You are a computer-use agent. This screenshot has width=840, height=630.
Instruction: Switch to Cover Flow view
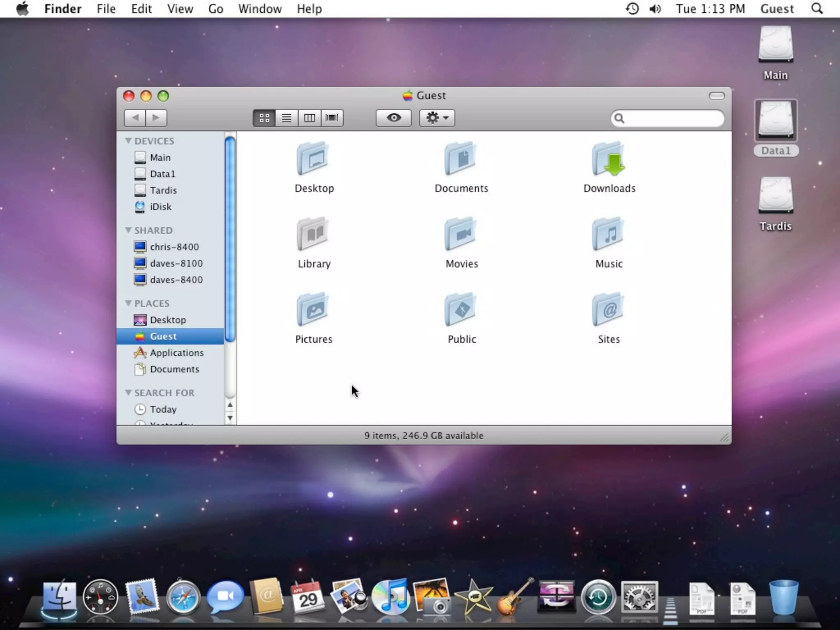point(332,118)
